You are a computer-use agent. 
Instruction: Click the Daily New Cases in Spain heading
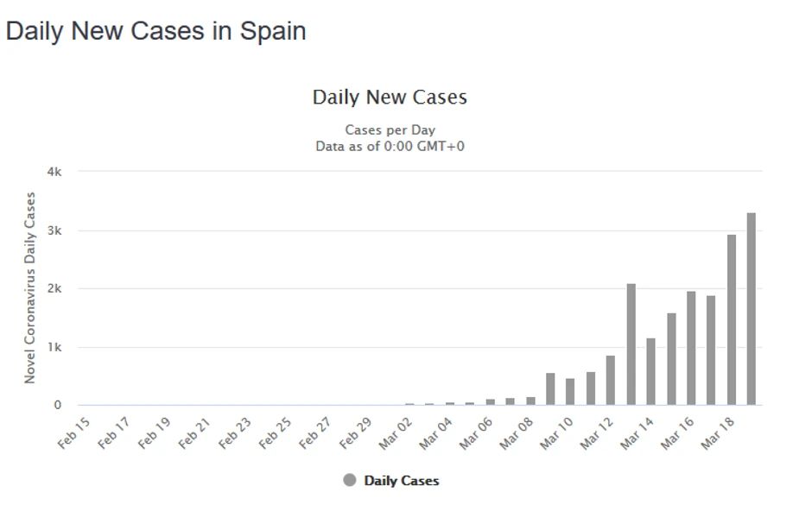pos(156,31)
